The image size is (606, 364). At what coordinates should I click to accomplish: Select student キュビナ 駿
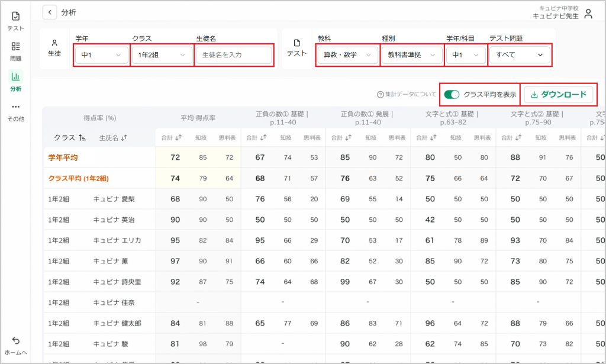pos(111,344)
